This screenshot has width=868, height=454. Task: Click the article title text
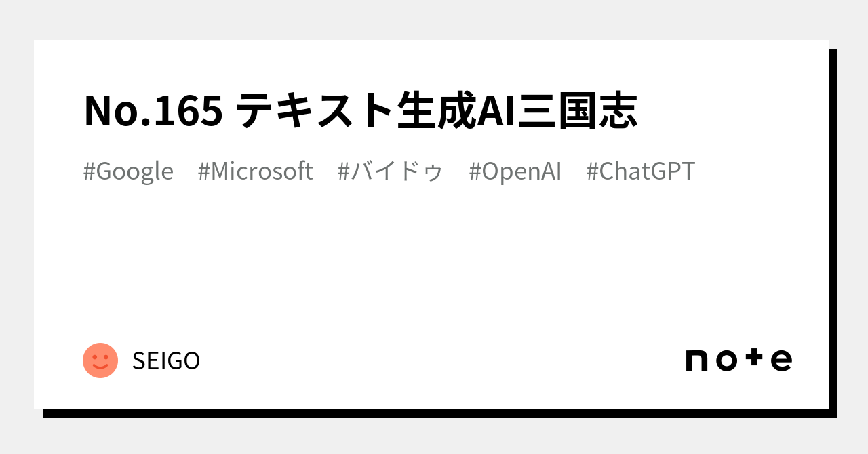click(x=361, y=111)
